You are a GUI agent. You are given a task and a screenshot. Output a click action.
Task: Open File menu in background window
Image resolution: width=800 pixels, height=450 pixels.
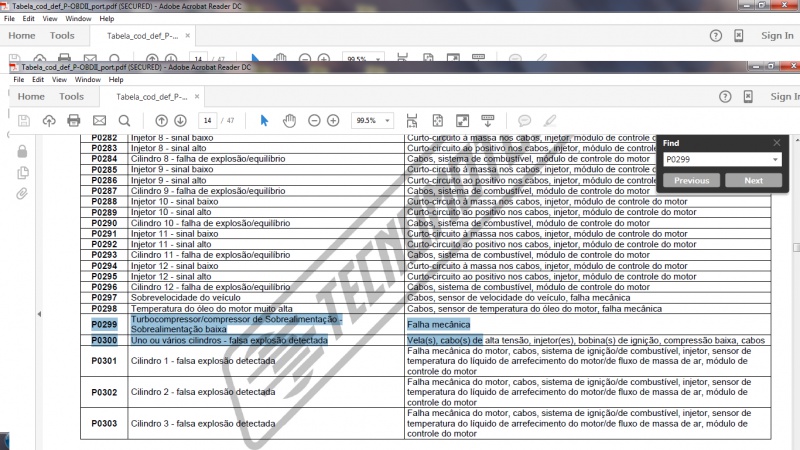[9, 18]
